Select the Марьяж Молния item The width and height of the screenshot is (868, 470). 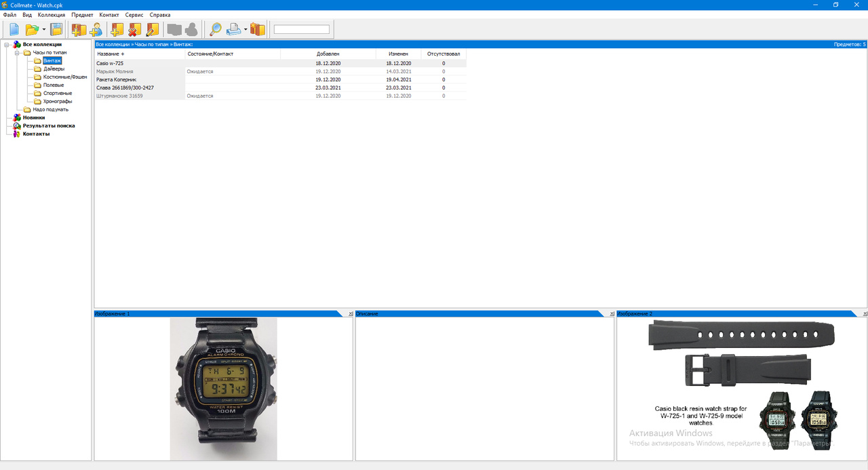(x=115, y=71)
